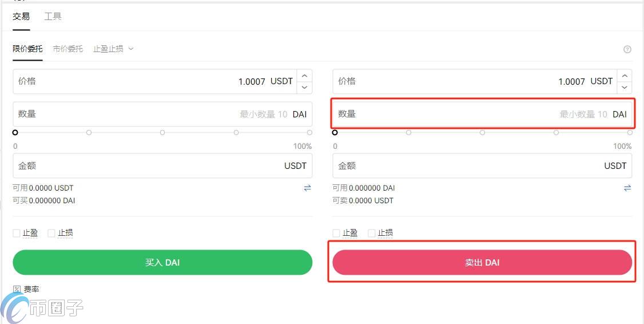Set buy slider to 100% point

point(309,132)
